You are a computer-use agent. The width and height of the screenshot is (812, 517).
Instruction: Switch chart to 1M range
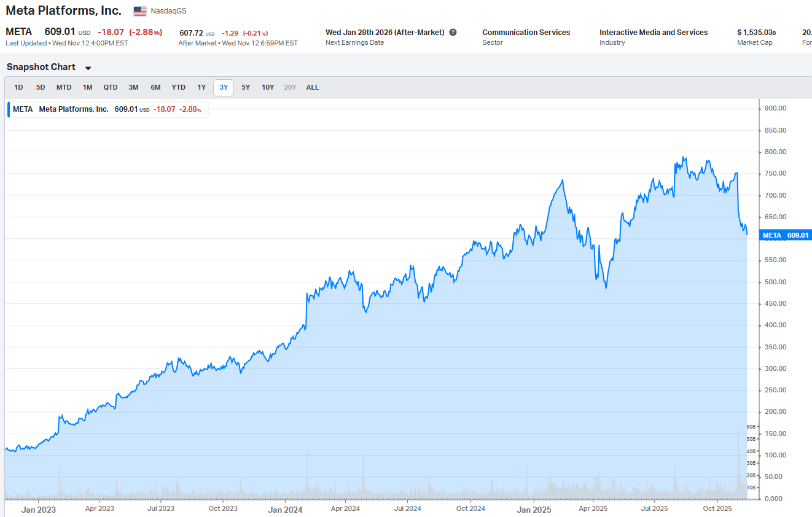88,87
